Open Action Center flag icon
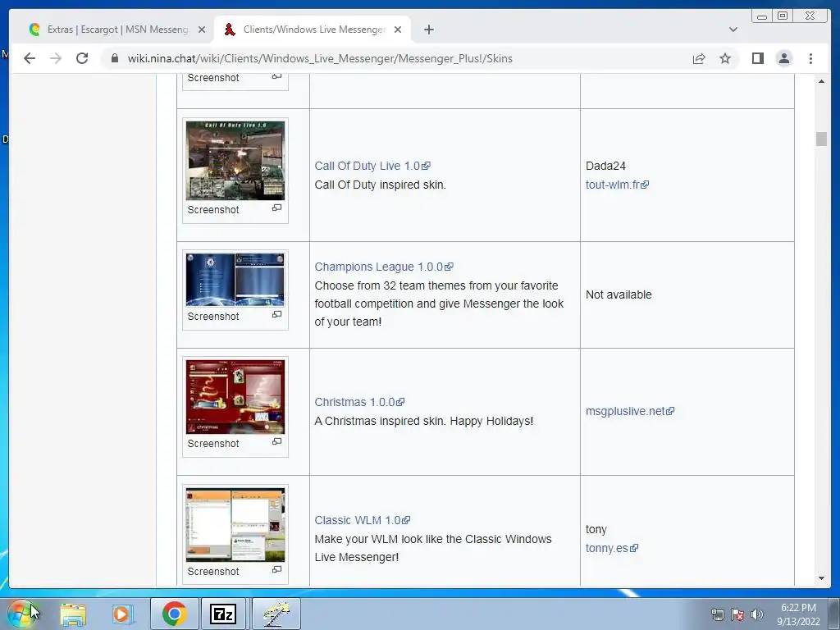 737,614
